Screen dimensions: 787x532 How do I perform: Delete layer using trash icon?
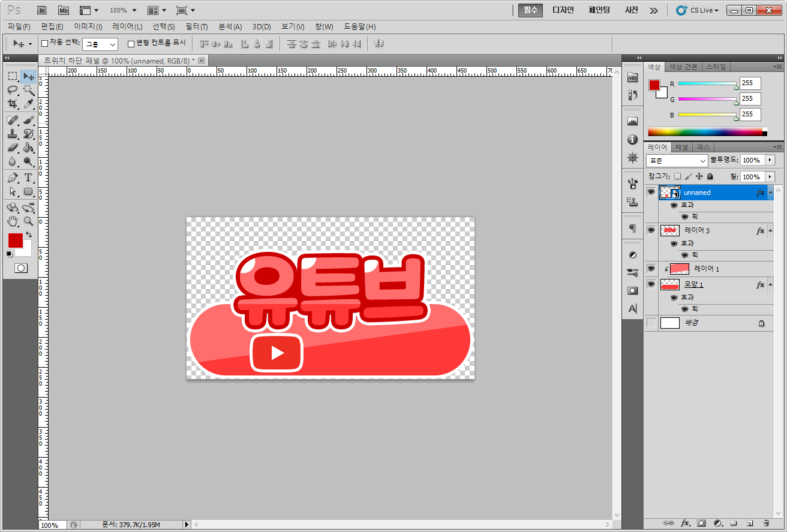[x=766, y=523]
